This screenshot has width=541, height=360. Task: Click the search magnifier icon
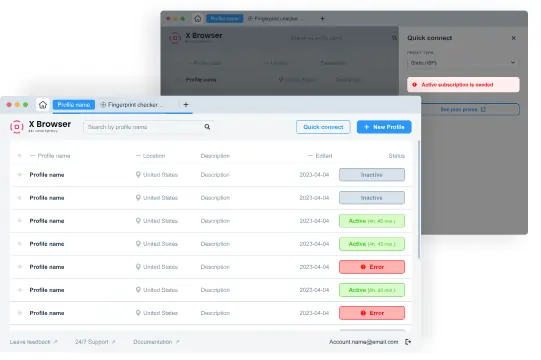[207, 127]
